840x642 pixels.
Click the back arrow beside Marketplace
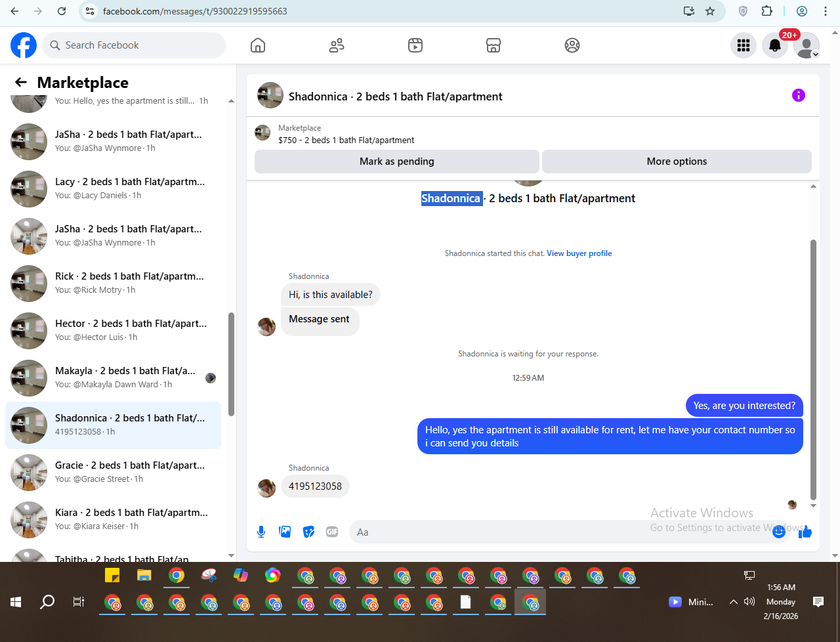tap(21, 82)
